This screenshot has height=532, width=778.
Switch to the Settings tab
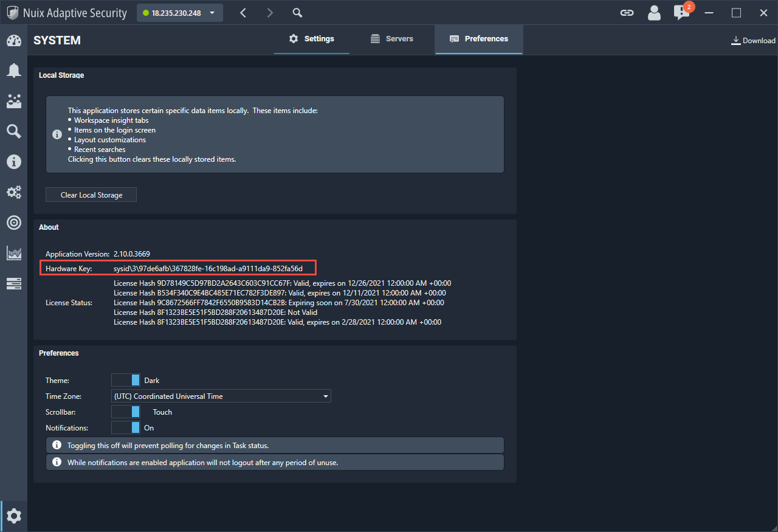312,39
